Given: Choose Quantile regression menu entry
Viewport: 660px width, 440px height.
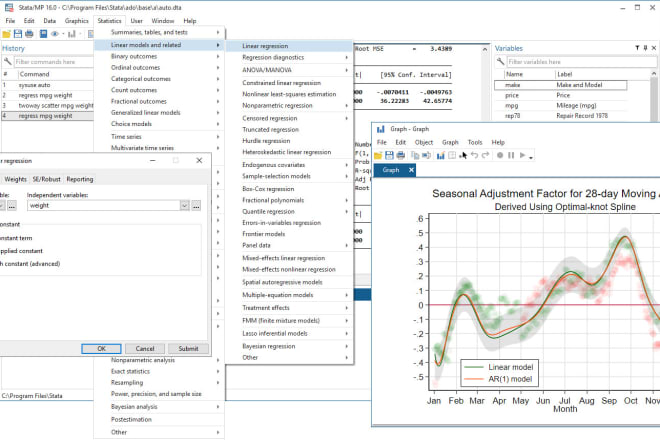Looking at the screenshot, I should click(290, 212).
